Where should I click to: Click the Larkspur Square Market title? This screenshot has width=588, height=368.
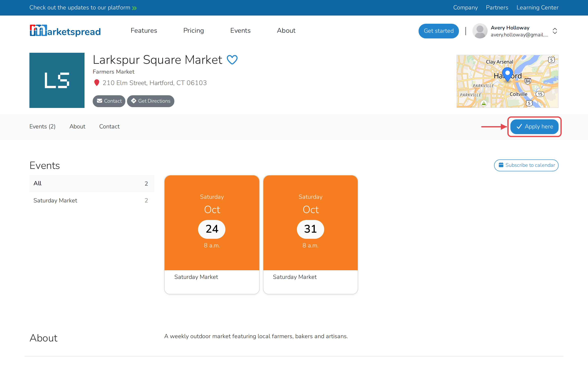click(157, 60)
